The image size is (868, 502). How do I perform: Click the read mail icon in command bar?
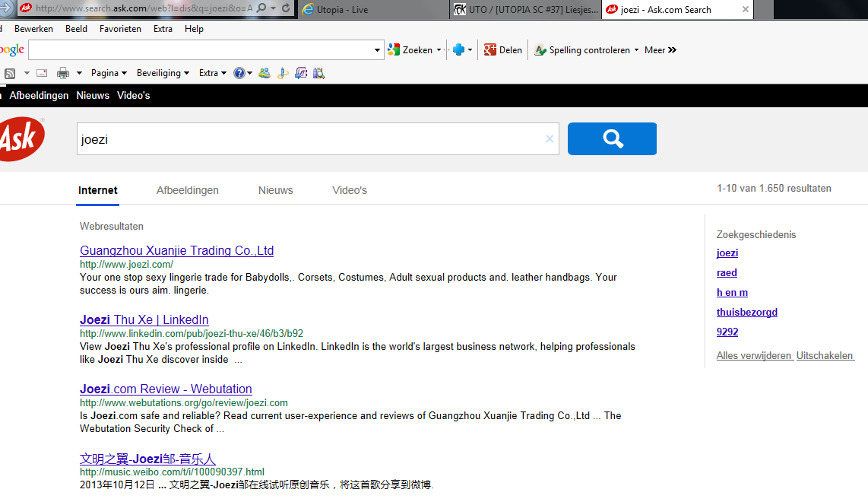pos(42,73)
